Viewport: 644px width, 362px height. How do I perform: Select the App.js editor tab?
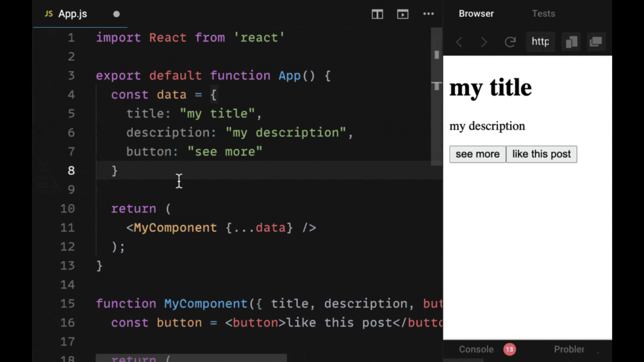(x=72, y=13)
